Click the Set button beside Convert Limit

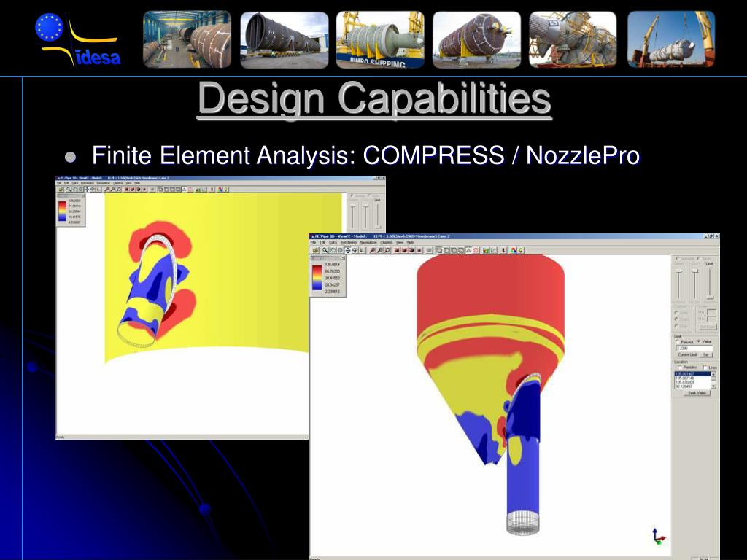(x=706, y=354)
